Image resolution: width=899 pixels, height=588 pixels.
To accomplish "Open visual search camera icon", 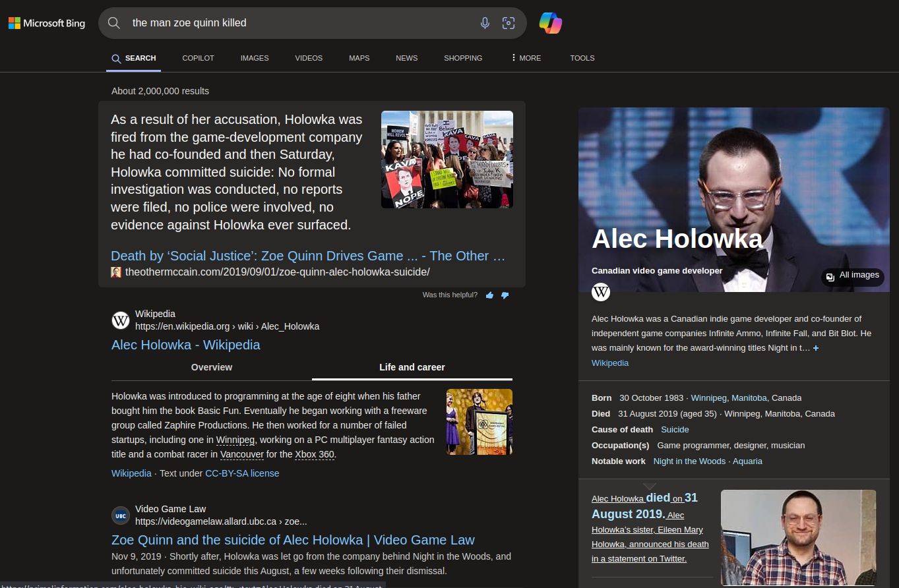I will pyautogui.click(x=509, y=23).
